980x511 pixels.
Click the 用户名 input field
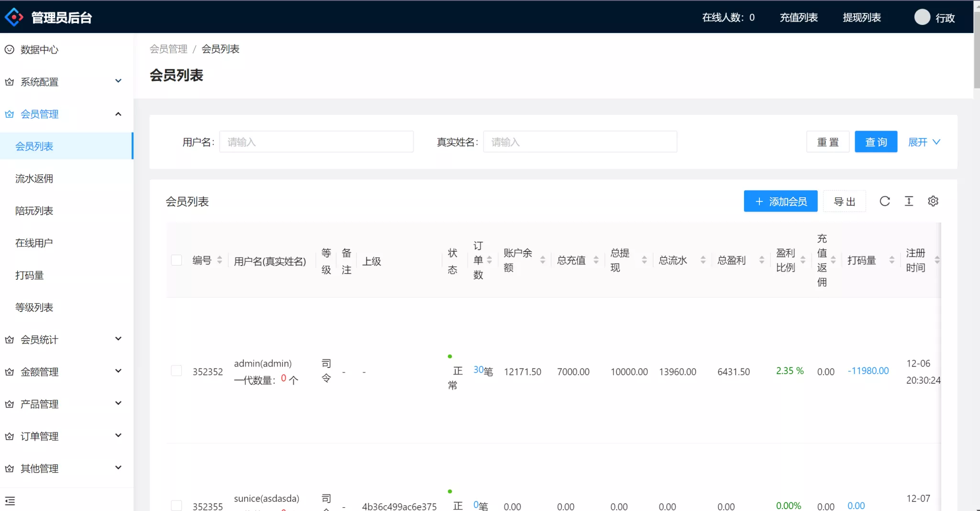coord(316,142)
